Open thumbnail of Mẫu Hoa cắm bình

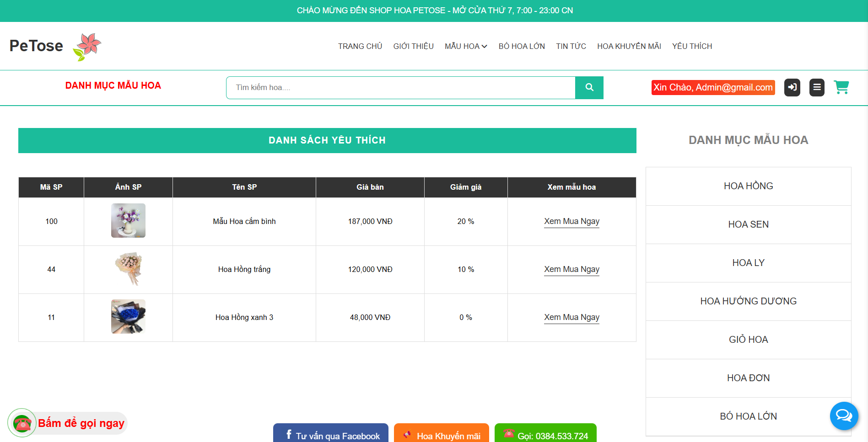128,220
